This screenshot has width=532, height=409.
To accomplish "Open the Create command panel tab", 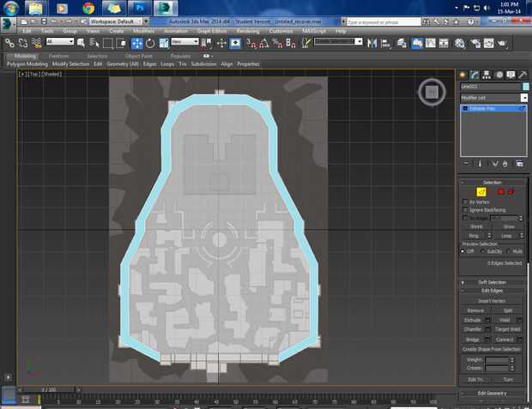I will point(463,75).
